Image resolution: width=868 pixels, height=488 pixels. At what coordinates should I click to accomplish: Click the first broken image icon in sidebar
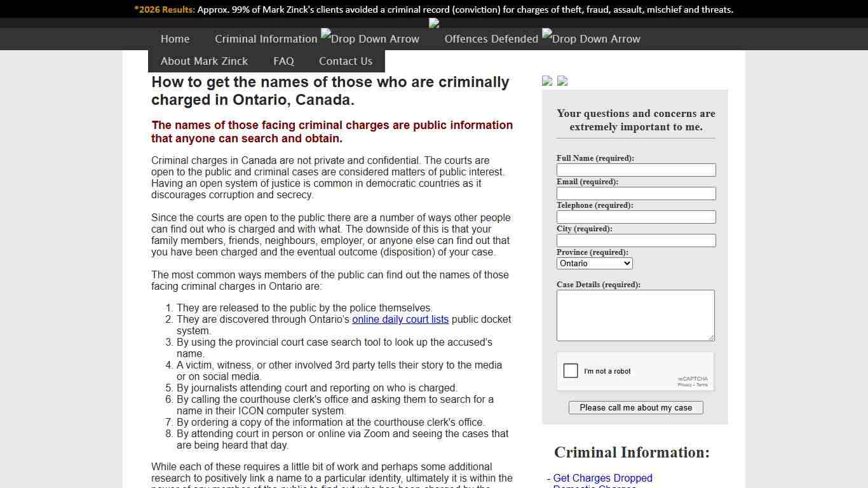click(x=546, y=81)
